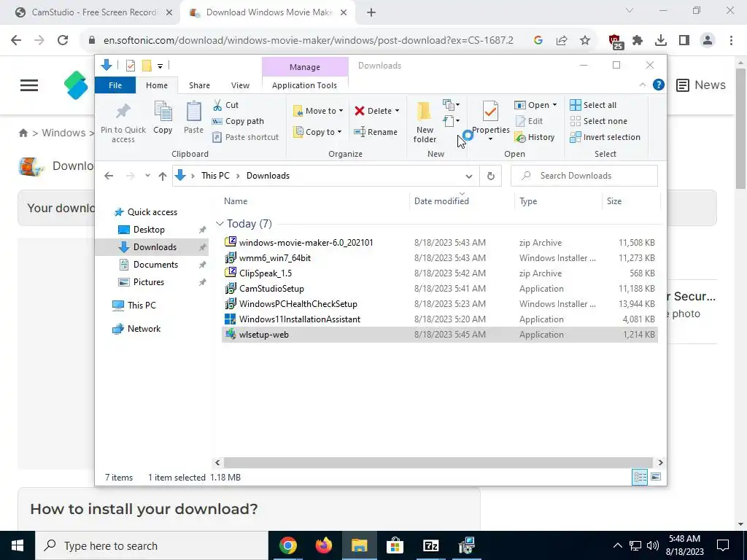747x560 pixels.
Task: Go back in File Explorer
Action: coord(109,176)
